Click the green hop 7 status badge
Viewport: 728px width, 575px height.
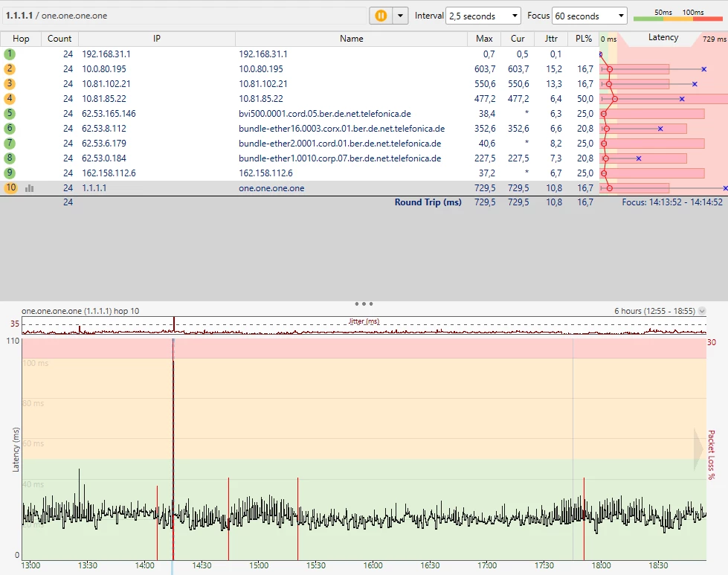(x=10, y=144)
